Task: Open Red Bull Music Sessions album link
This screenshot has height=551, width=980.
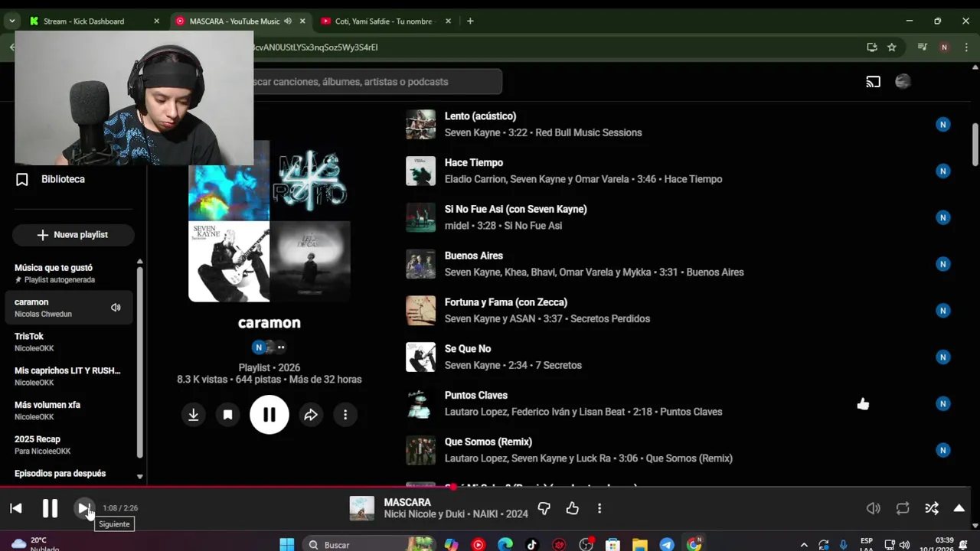Action: click(588, 133)
